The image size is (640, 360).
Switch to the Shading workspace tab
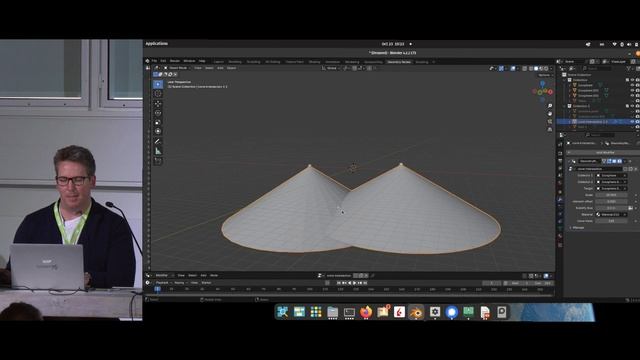314,62
